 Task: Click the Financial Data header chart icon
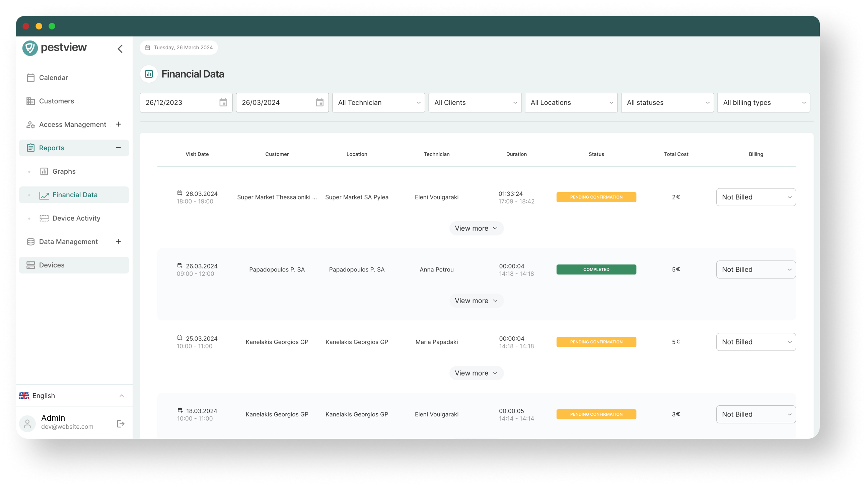click(149, 74)
